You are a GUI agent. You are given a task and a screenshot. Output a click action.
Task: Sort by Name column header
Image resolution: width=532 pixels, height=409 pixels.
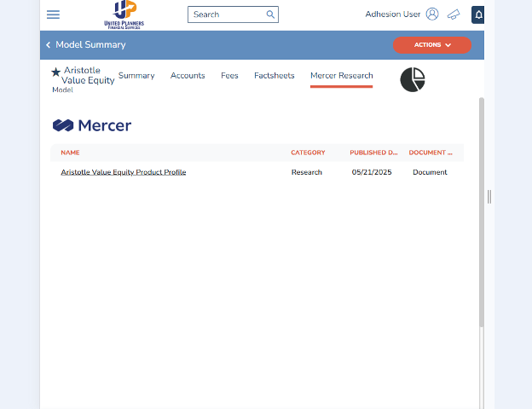[70, 153]
